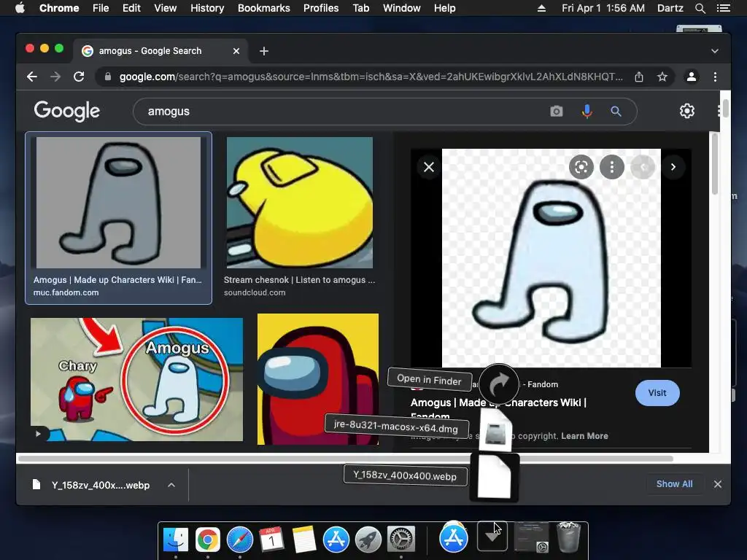This screenshot has height=560, width=747.
Task: Open the Bookmarks menu
Action: 264,8
